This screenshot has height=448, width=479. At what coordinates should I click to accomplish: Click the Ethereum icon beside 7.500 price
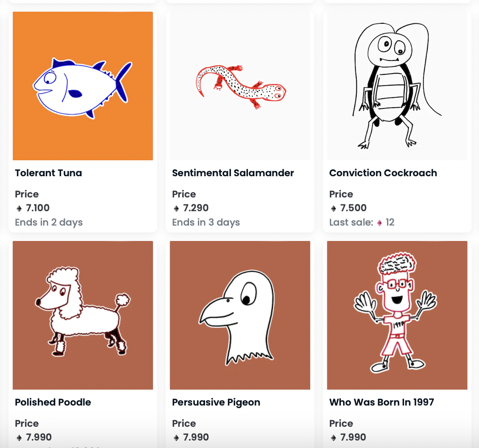coord(333,209)
